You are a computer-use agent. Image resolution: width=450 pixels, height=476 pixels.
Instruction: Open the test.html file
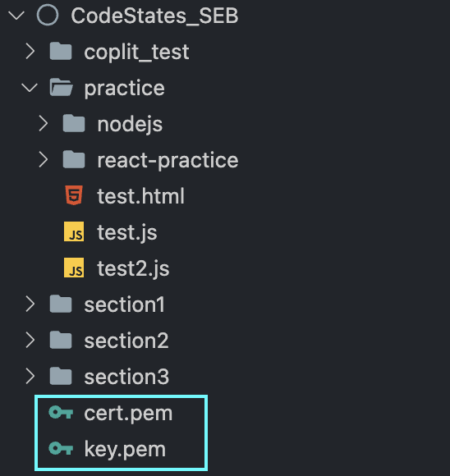click(x=140, y=196)
